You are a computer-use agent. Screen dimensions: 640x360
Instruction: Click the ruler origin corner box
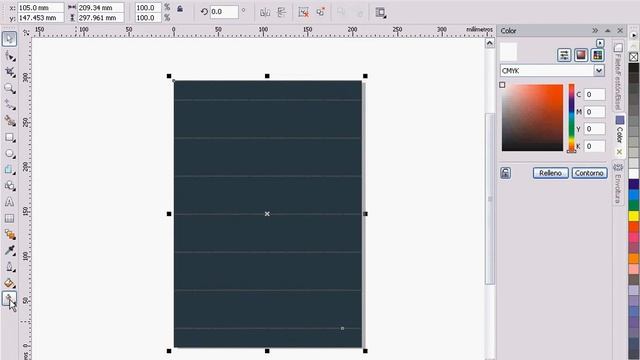point(26,32)
